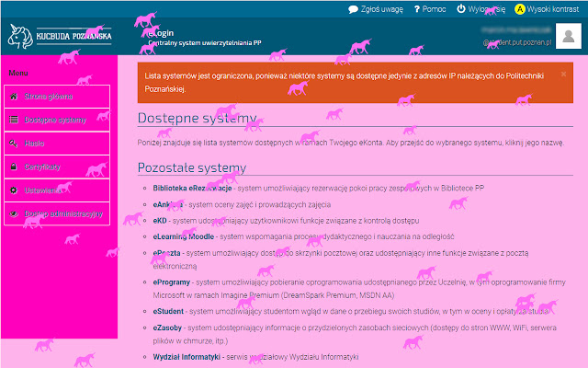Open the user avatar picture
This screenshot has height=368, width=588.
[x=569, y=36]
